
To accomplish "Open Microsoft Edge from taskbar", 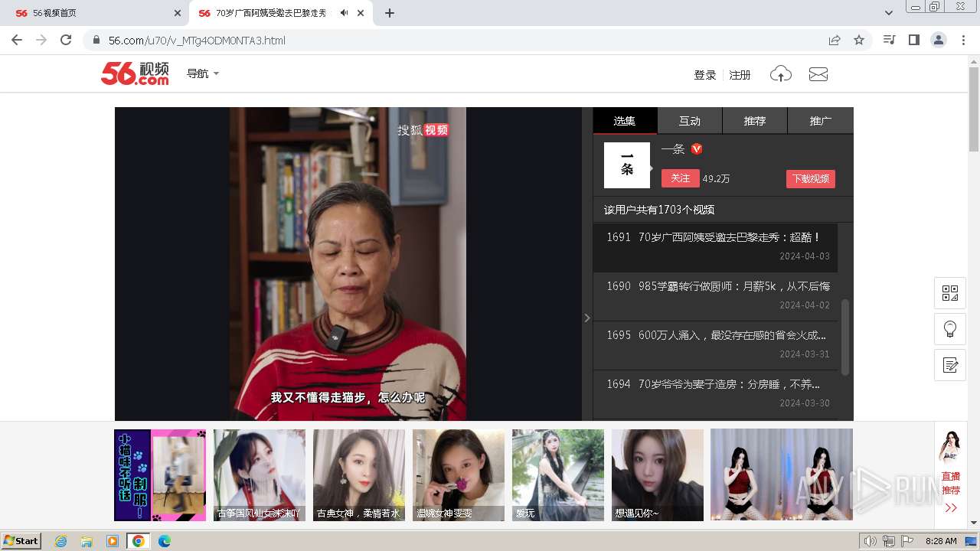I will click(164, 541).
